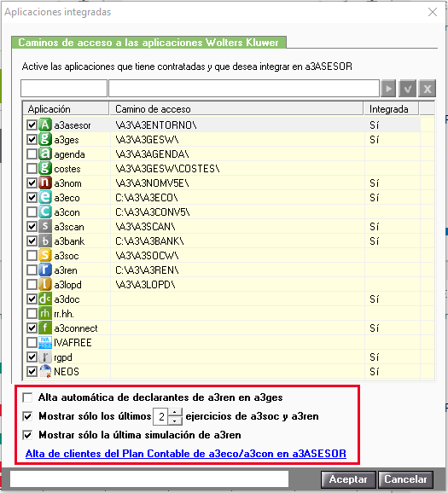This screenshot has height=493, width=448.
Task: Click the Aceptar button
Action: 348,479
